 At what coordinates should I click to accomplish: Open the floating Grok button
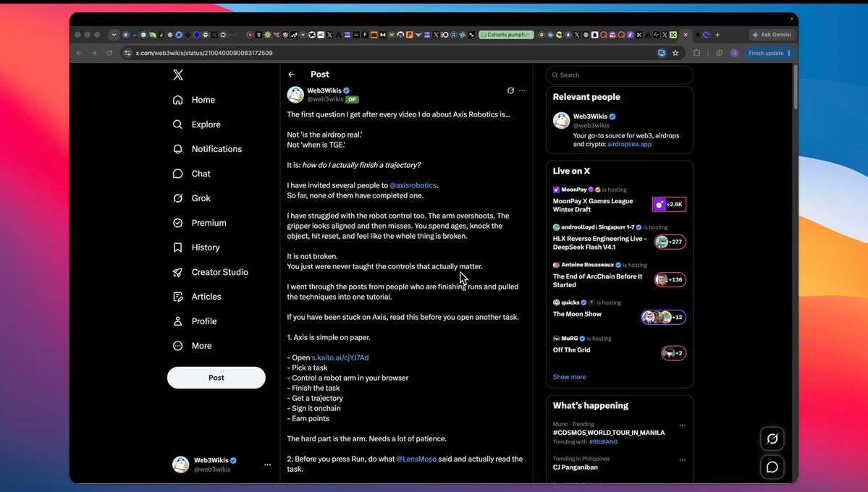772,439
